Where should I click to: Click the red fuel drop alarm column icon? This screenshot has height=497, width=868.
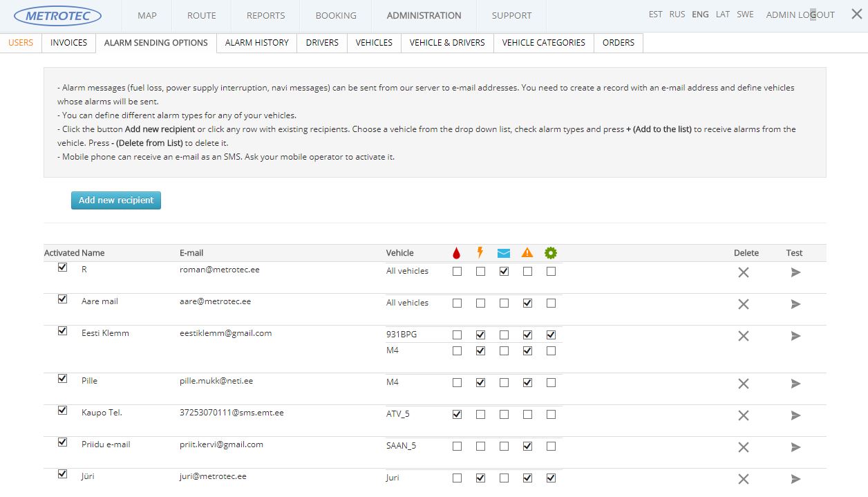coord(456,253)
